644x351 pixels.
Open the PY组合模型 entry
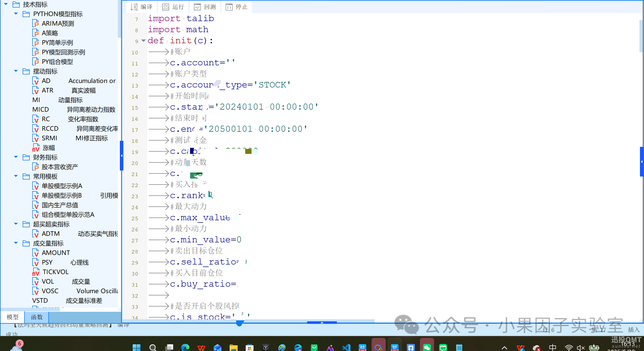(x=53, y=62)
